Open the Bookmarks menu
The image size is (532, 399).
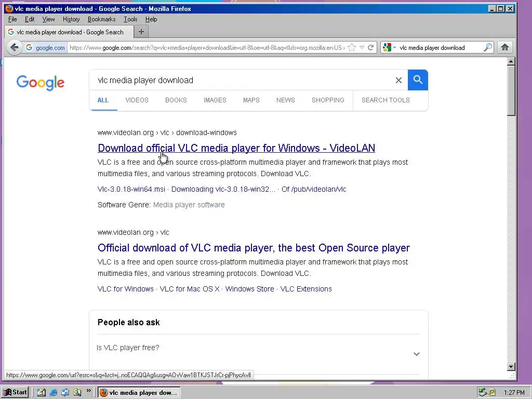pos(101,19)
